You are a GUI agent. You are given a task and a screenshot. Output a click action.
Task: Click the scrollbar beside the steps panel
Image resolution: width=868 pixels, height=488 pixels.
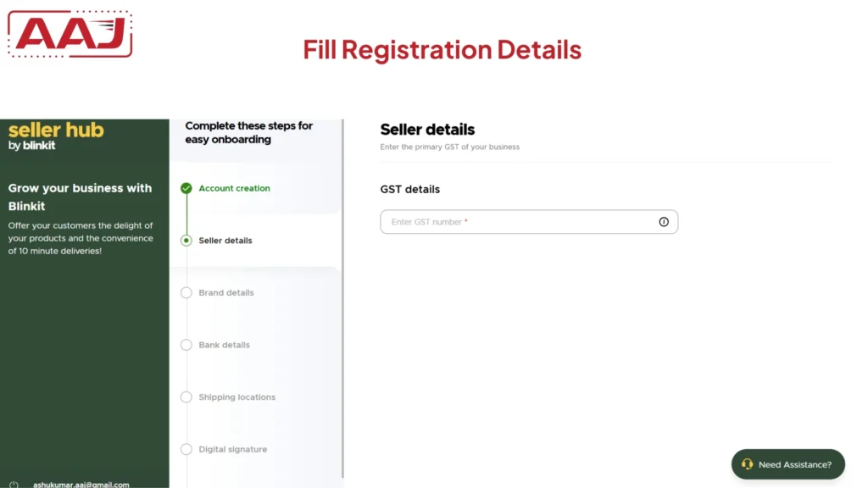click(x=342, y=297)
